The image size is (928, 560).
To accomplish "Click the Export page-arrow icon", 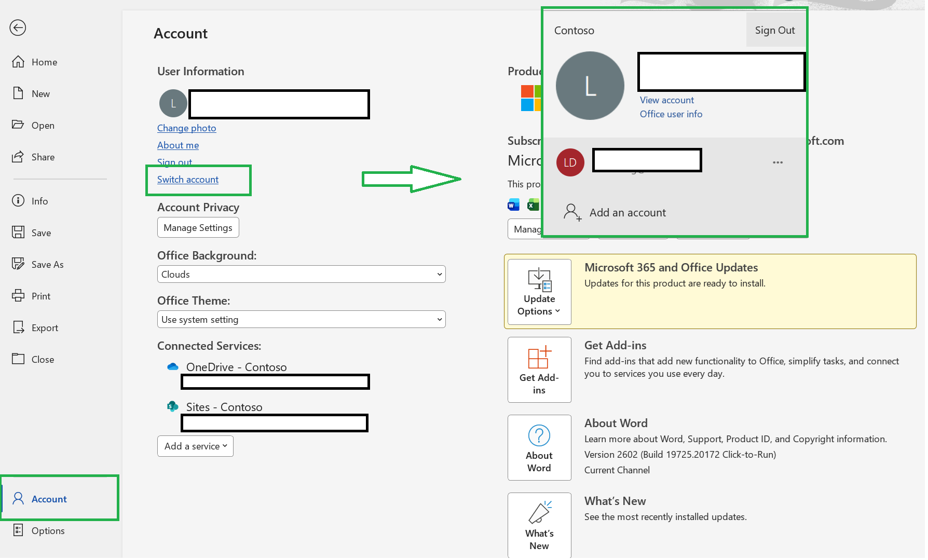I will pyautogui.click(x=18, y=327).
